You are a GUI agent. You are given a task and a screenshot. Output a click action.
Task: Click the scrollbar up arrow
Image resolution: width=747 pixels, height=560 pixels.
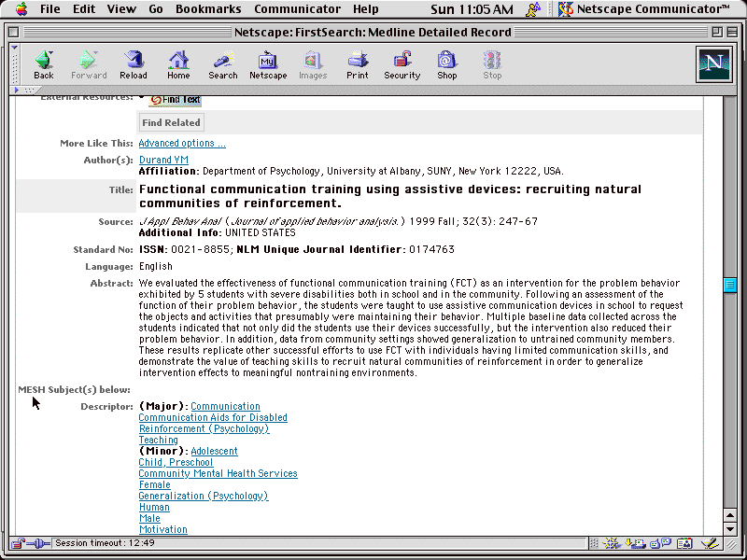(x=729, y=515)
